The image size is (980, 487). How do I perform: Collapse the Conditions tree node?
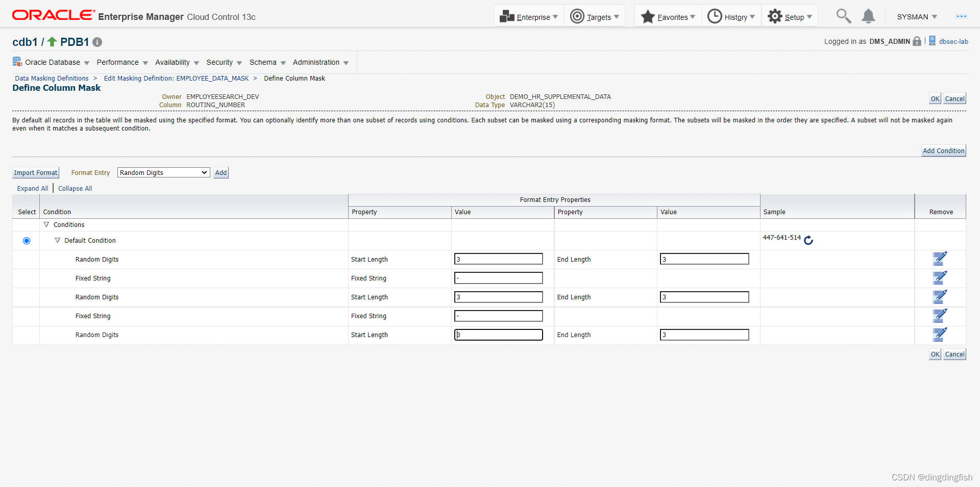[x=46, y=224]
